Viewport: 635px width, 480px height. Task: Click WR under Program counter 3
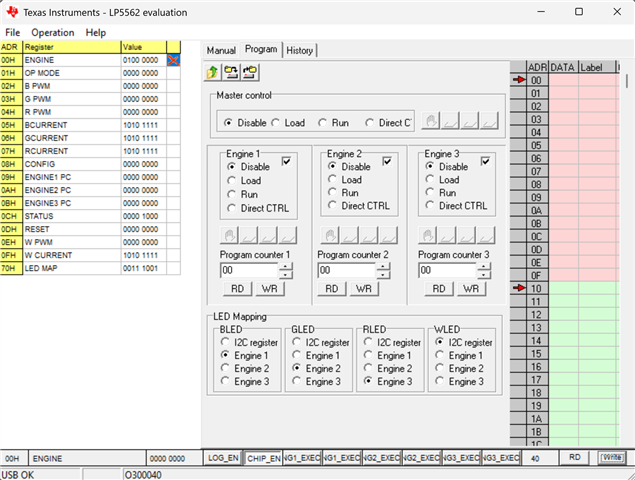click(x=471, y=289)
